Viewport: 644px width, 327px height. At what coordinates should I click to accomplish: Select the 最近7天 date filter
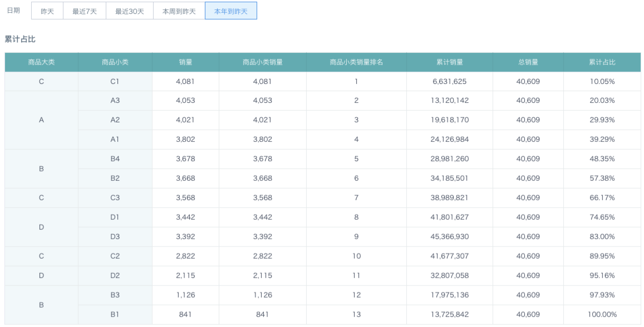85,11
